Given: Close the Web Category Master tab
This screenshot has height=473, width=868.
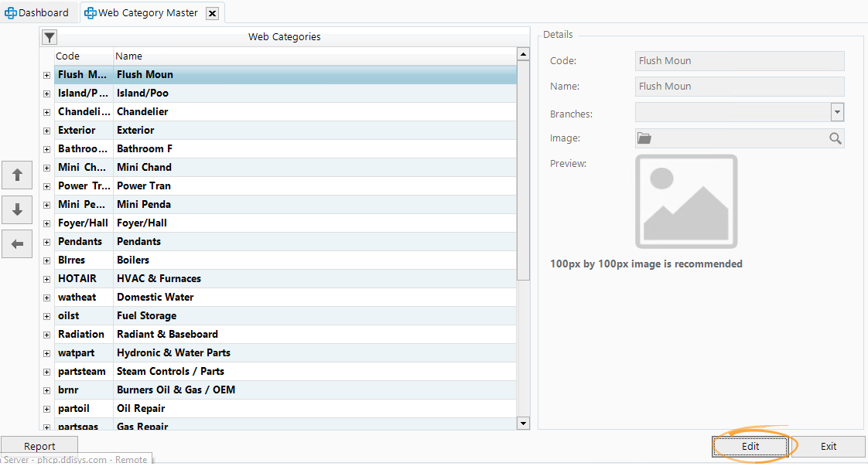Looking at the screenshot, I should click(213, 13).
